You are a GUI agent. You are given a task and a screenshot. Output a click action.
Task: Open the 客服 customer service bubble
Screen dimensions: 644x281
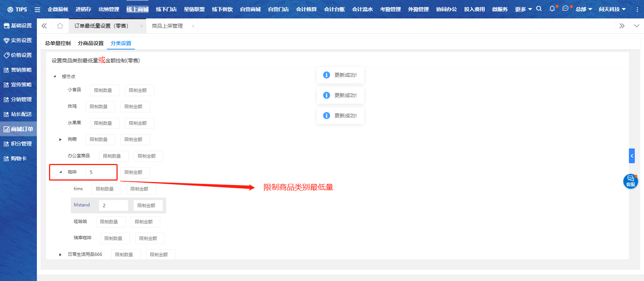[630, 181]
